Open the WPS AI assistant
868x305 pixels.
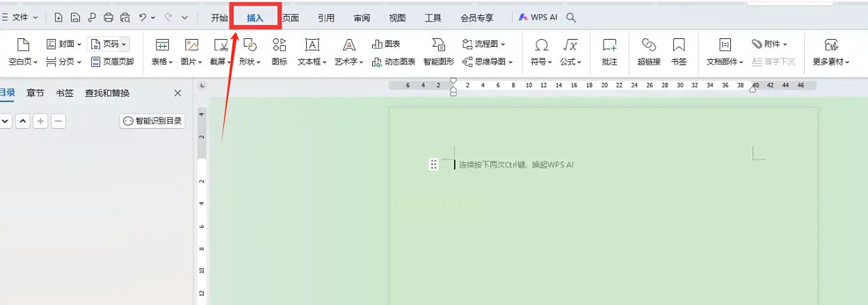(538, 17)
